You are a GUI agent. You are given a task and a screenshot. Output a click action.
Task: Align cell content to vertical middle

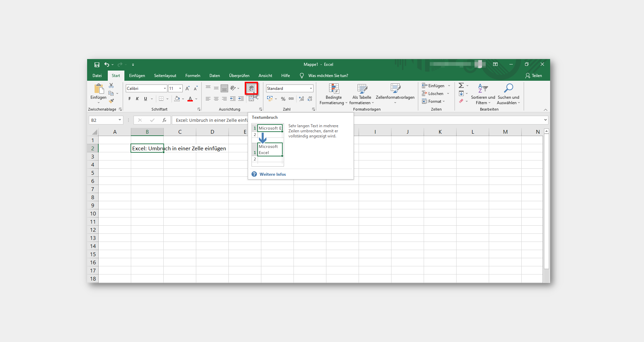coord(216,88)
